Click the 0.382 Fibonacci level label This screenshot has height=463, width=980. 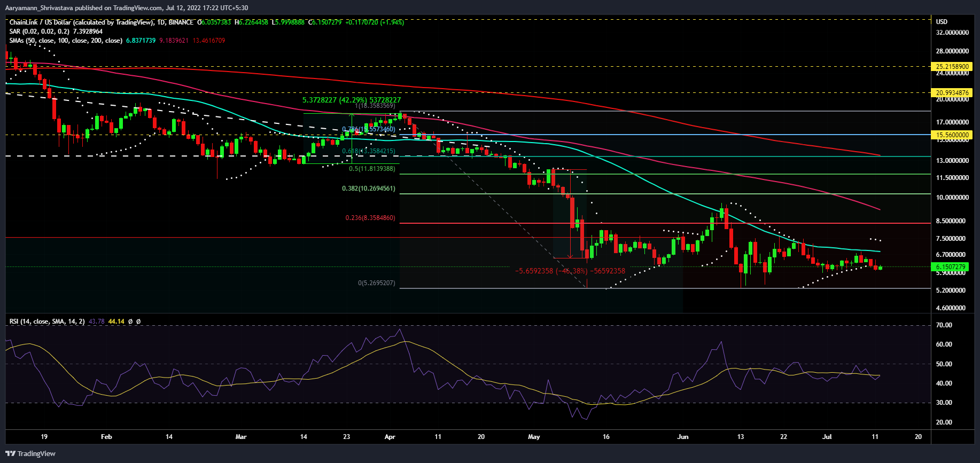[369, 189]
